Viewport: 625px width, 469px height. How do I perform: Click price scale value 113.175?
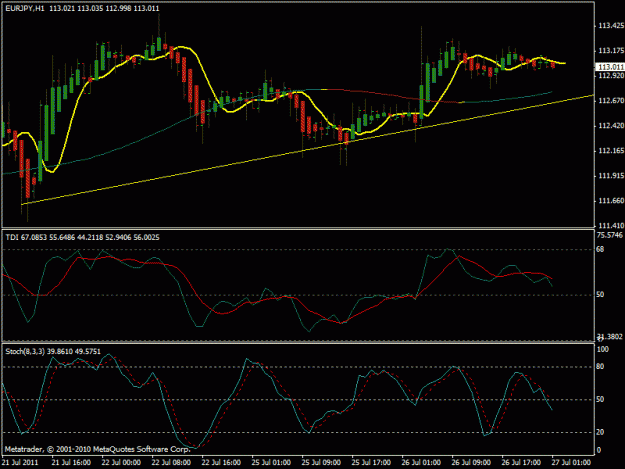click(x=611, y=51)
